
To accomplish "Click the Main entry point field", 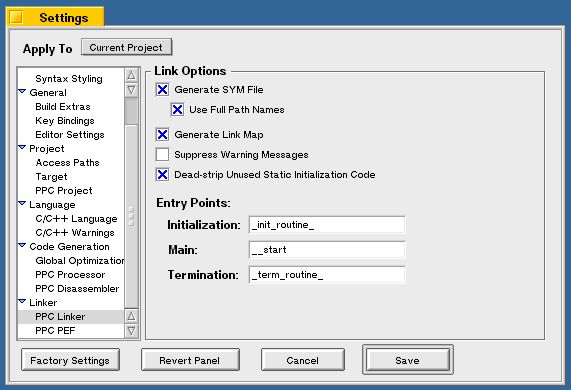I will click(x=327, y=249).
